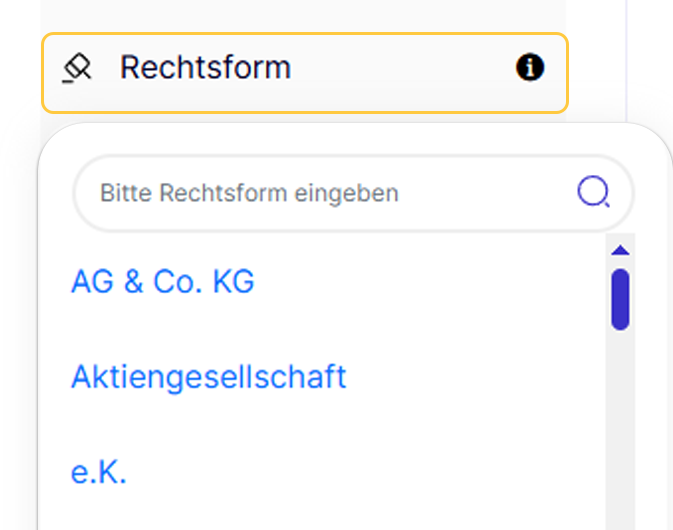673x530 pixels.
Task: Click the 'Rechtsform' label text
Action: click(x=205, y=68)
